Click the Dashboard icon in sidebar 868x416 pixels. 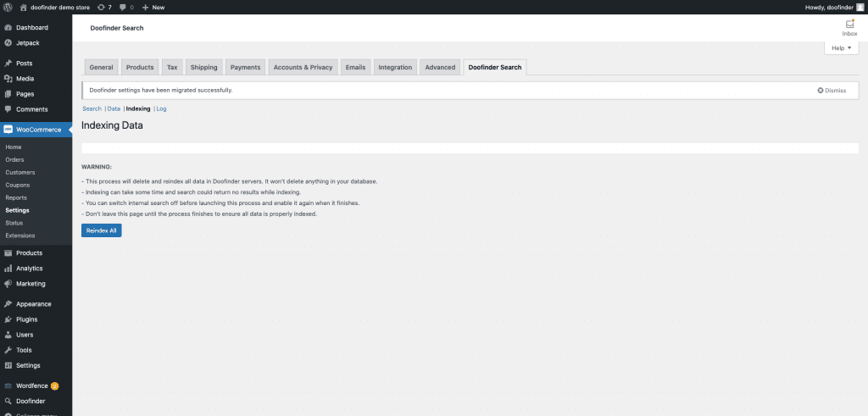pyautogui.click(x=8, y=28)
